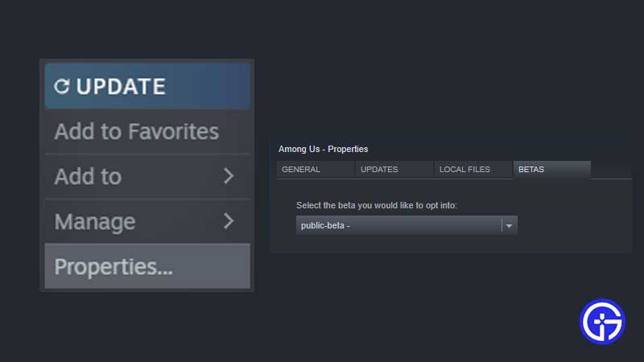The image size is (644, 362).
Task: Select the Add to menu entry
Action: pos(89,176)
